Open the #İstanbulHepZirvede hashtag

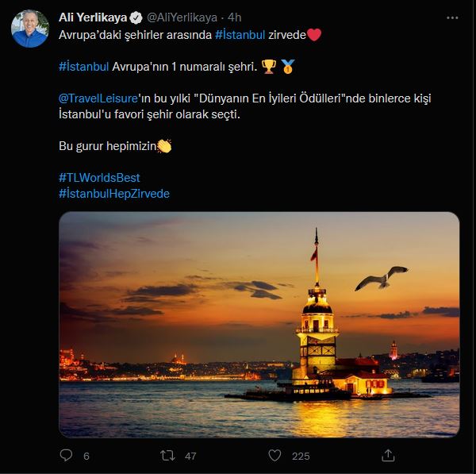coord(114,194)
